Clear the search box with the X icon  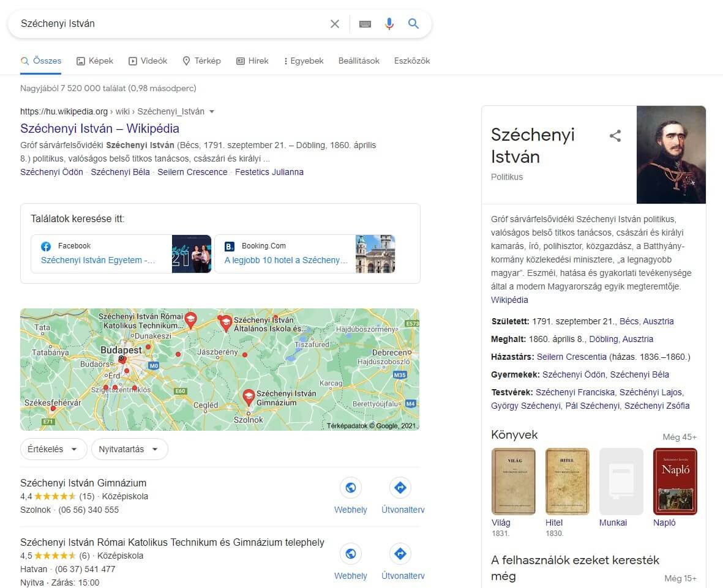pos(335,24)
